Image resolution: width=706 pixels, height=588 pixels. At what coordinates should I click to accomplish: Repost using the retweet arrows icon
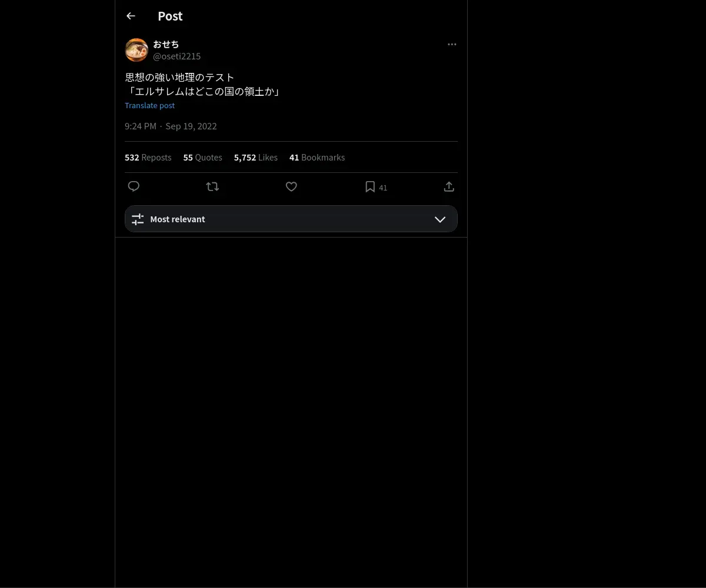(x=212, y=186)
